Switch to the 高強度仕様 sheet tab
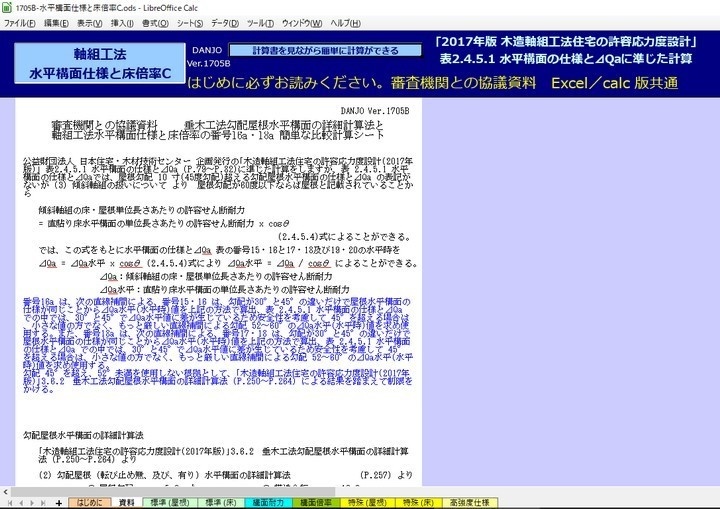The height and width of the screenshot is (509, 720). (x=470, y=503)
